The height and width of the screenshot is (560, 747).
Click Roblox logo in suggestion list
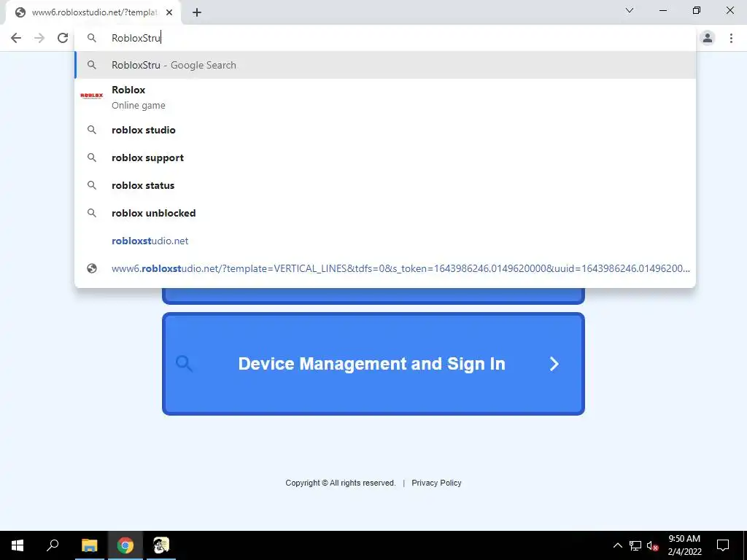click(x=91, y=96)
